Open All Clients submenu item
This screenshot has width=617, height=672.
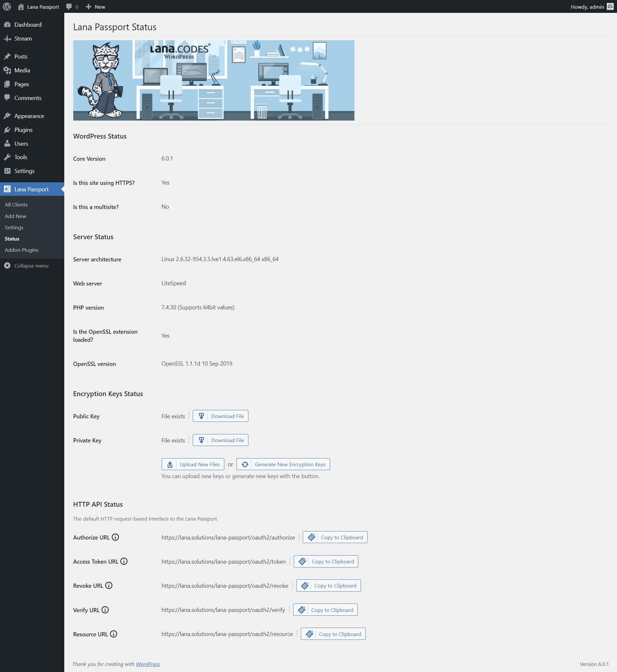(16, 204)
